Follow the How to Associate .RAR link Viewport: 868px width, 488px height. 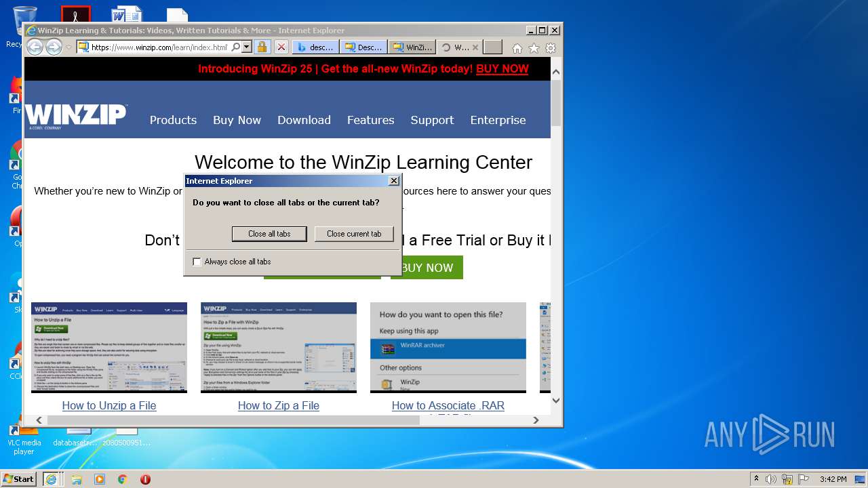tap(448, 405)
